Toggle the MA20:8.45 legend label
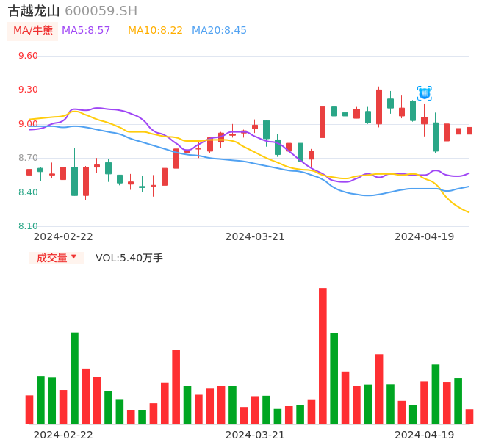504x445 pixels. (219, 31)
